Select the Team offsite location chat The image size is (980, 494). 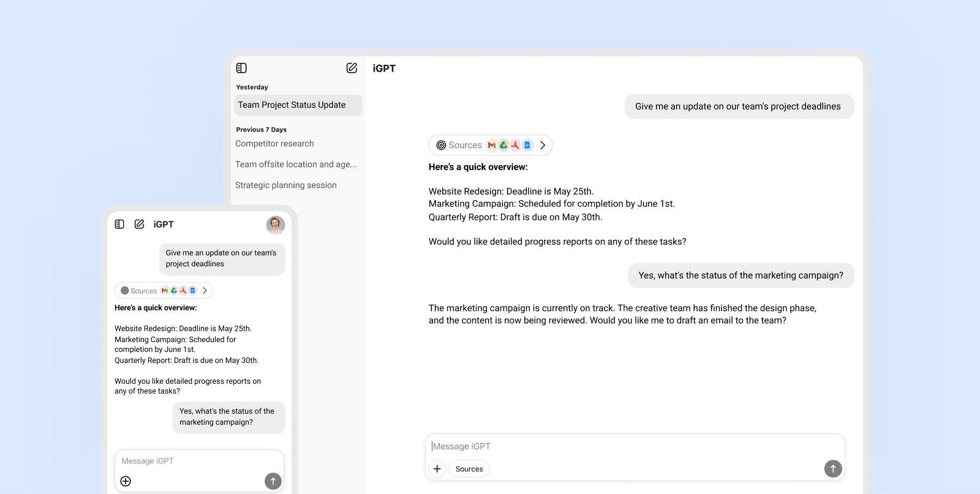(x=296, y=165)
